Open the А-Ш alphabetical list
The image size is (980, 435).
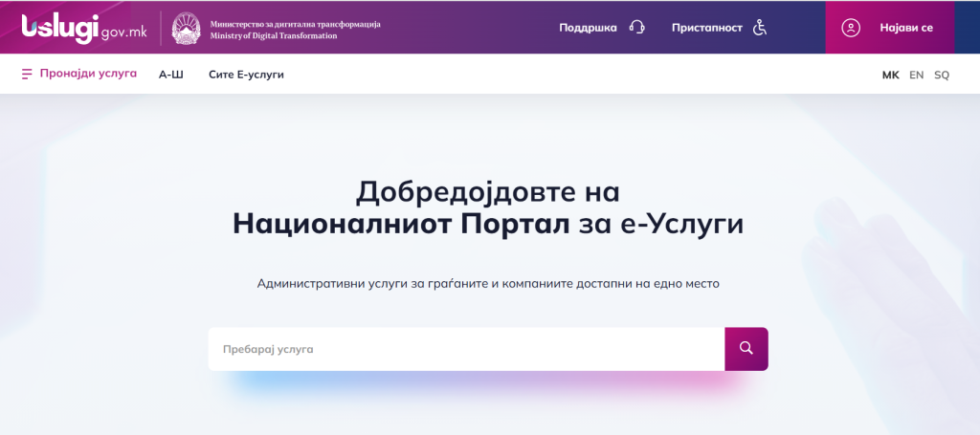pyautogui.click(x=171, y=75)
